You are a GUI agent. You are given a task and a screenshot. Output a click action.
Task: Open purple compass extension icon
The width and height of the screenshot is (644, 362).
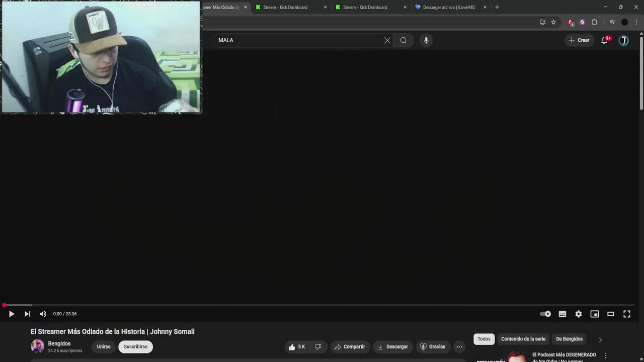582,22
